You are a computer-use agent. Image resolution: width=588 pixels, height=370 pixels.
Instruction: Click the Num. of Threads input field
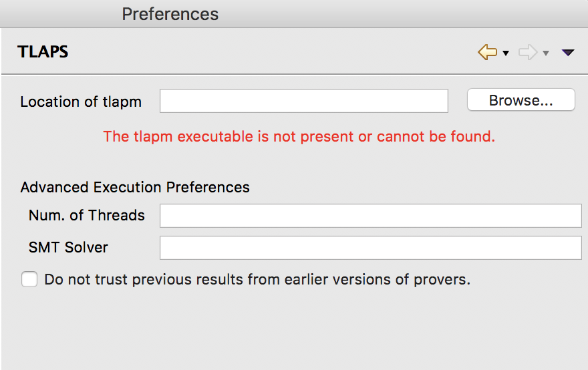370,216
